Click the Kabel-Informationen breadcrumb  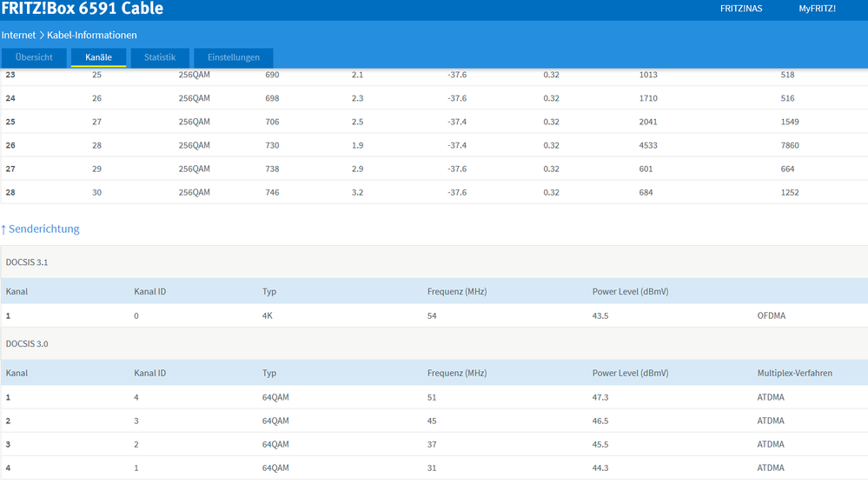92,35
